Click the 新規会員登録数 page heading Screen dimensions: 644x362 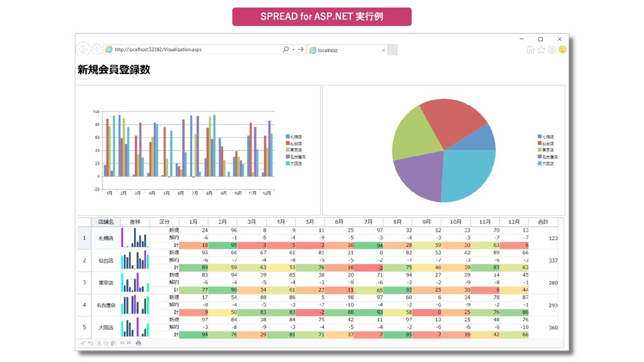coord(114,69)
